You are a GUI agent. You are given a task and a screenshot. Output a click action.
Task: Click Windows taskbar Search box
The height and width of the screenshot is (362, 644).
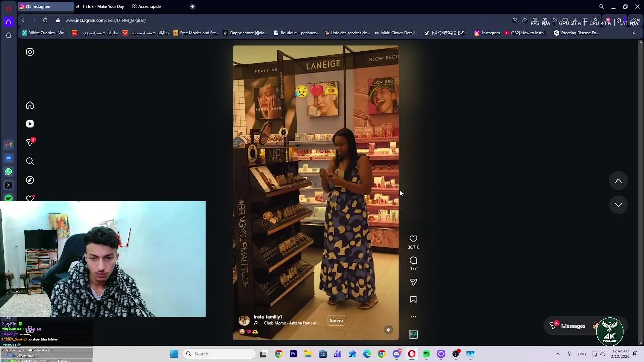[219, 354]
